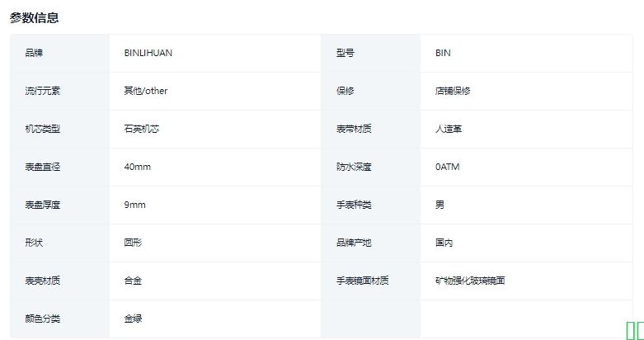
Task: Select the BINLIHUAN brand value
Action: (x=148, y=53)
